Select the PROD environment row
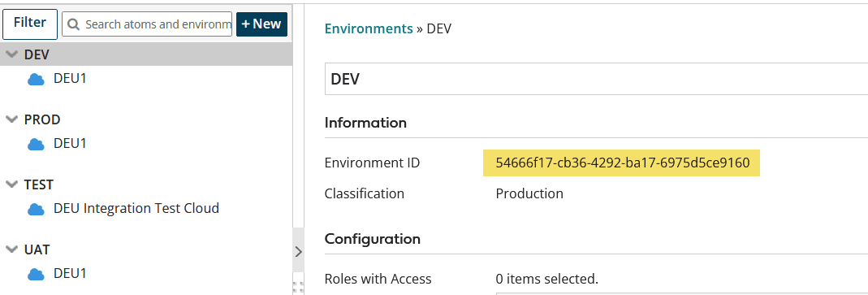Screen dimensions: 868x295 click(x=146, y=119)
